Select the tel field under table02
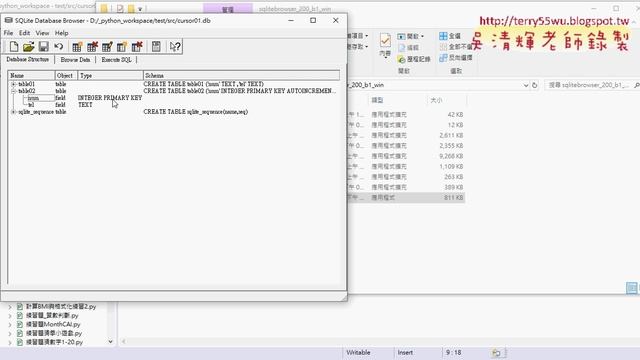The height and width of the screenshot is (360, 640). [x=31, y=105]
